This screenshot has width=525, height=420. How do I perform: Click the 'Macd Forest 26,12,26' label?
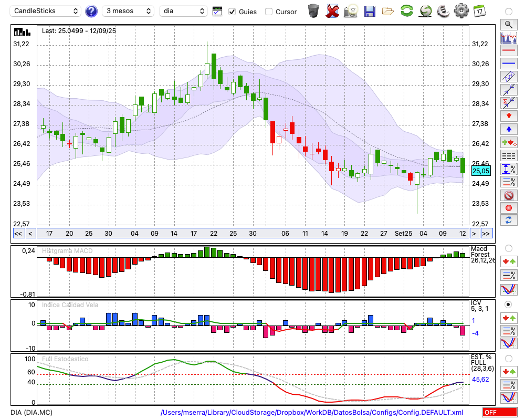[482, 255]
